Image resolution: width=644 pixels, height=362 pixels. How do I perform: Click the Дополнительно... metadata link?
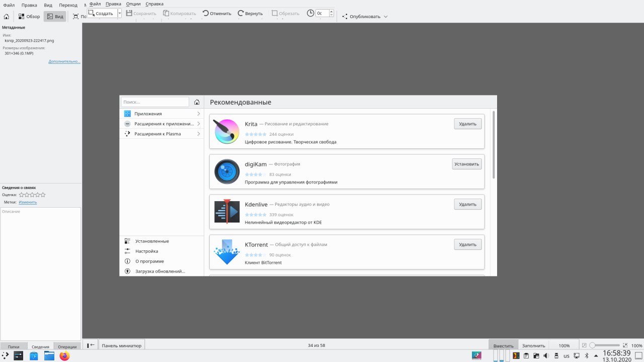point(64,61)
